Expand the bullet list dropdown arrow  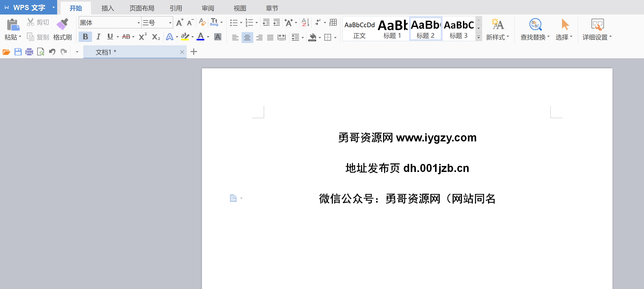[241, 23]
